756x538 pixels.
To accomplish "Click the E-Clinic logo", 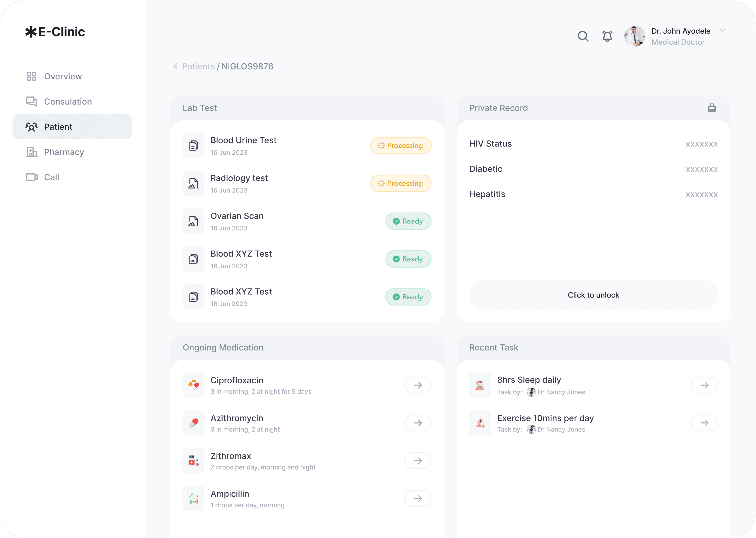I will pyautogui.click(x=55, y=32).
